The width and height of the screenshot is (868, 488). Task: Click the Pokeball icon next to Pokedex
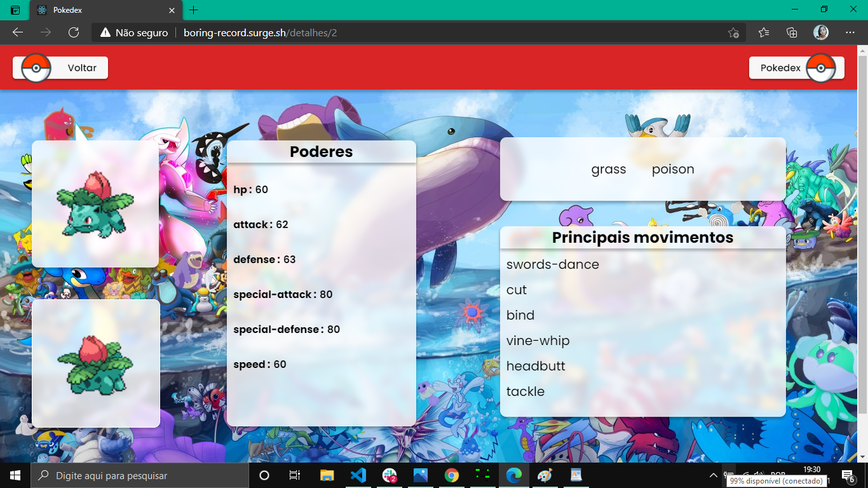point(820,67)
